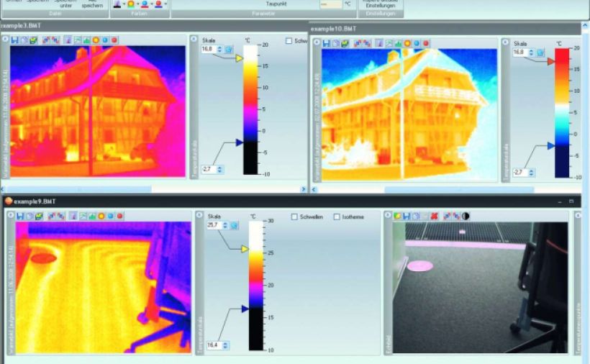
Task: Activate the example10.BMT window title
Action: [x=333, y=29]
